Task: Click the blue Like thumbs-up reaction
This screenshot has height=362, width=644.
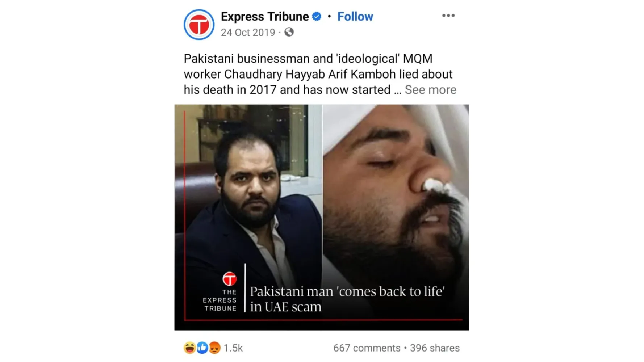Action: pyautogui.click(x=202, y=348)
